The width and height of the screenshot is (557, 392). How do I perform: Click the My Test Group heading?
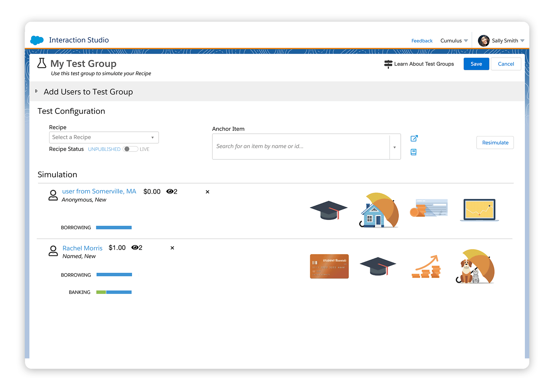click(x=83, y=63)
